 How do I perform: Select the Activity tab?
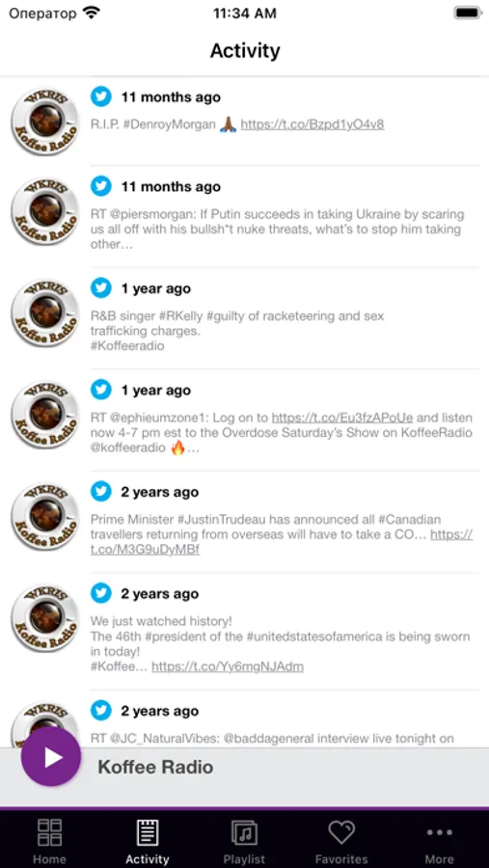148,841
